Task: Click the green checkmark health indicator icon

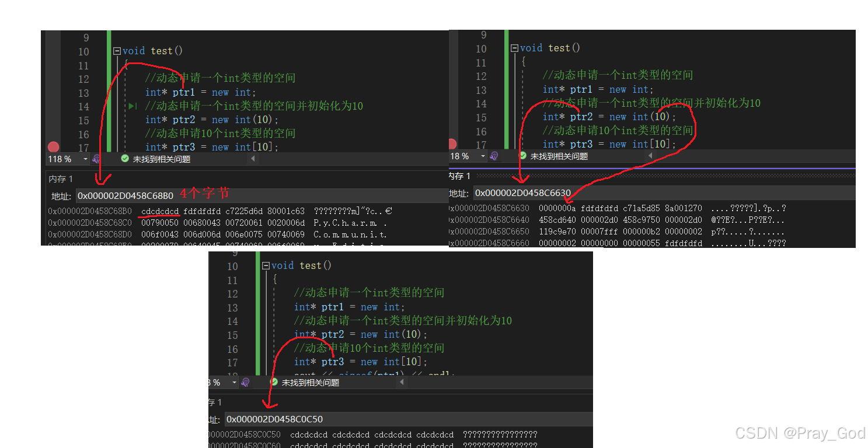Action: 124,159
